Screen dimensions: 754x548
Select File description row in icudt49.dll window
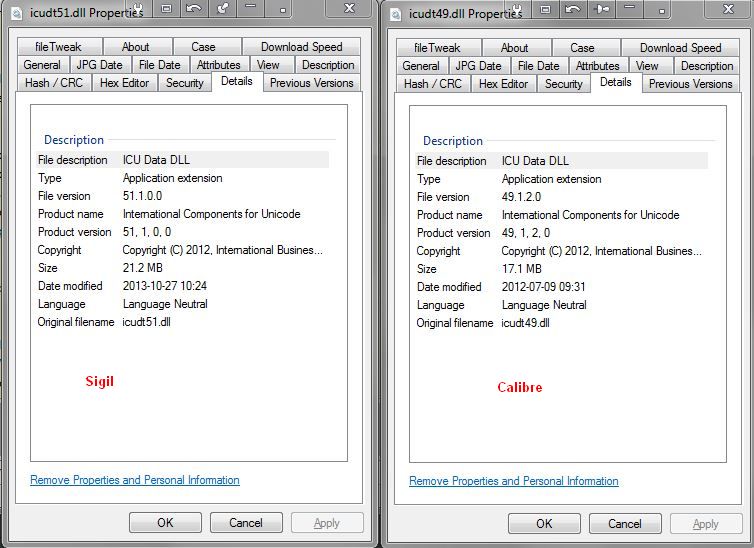pos(562,161)
